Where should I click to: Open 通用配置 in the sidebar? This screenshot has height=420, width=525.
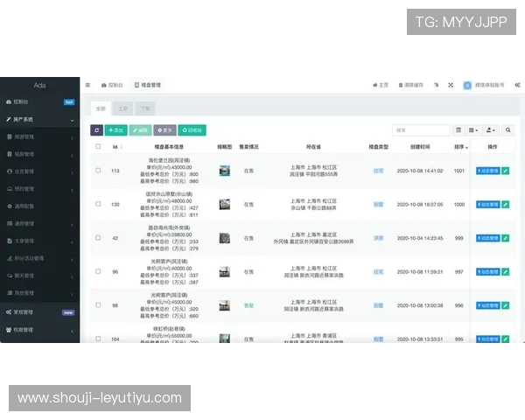(40, 206)
